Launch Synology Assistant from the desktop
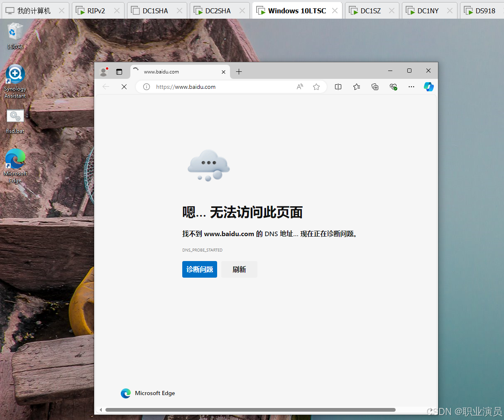504x420 pixels. point(15,81)
